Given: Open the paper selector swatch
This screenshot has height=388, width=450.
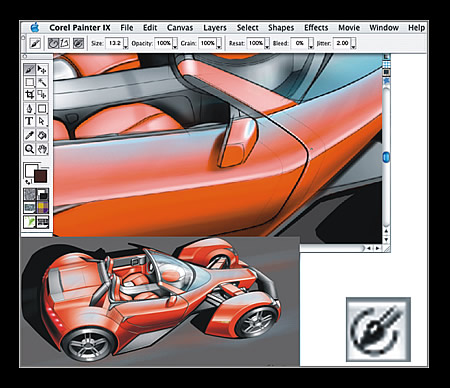Looking at the screenshot, I should [30, 194].
